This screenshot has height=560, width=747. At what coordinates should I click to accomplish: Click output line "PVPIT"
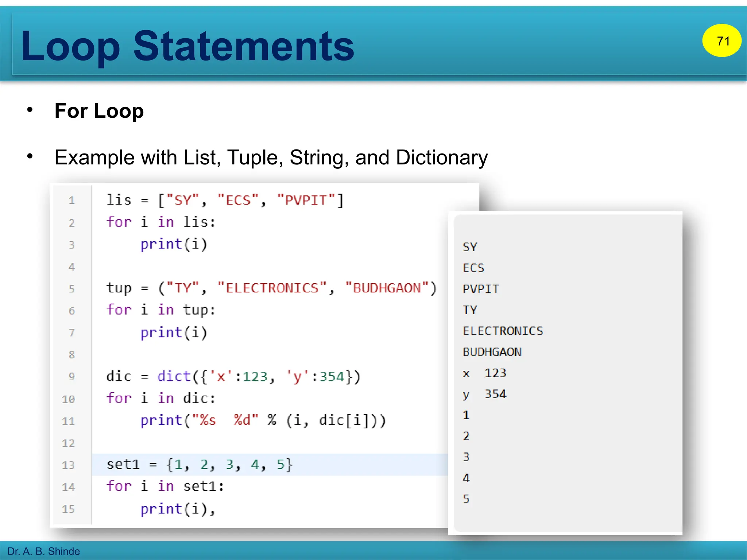click(481, 289)
